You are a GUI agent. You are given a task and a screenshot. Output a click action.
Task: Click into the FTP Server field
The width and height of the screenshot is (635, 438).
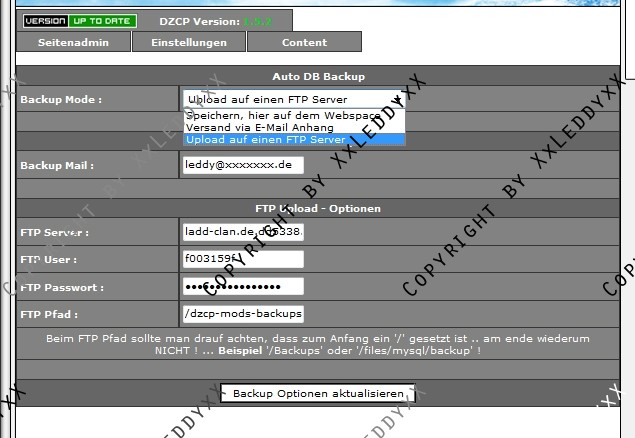click(243, 232)
